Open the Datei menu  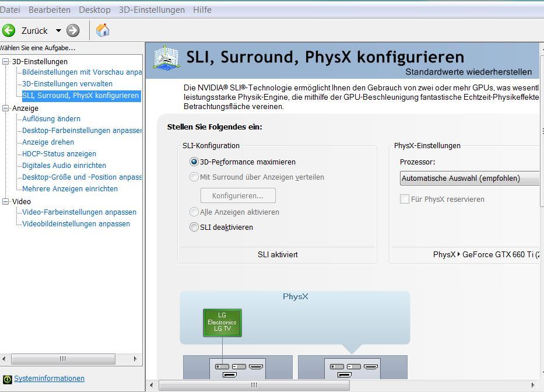[x=10, y=10]
